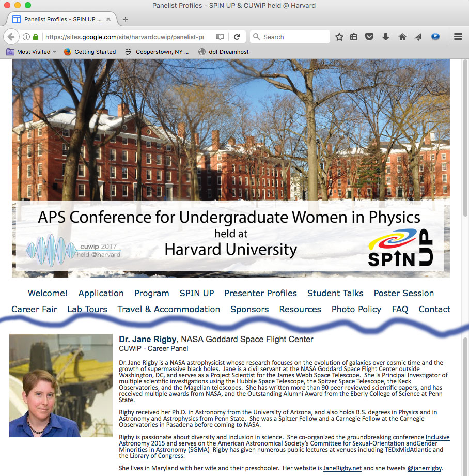Go to the Home page icon

(402, 37)
